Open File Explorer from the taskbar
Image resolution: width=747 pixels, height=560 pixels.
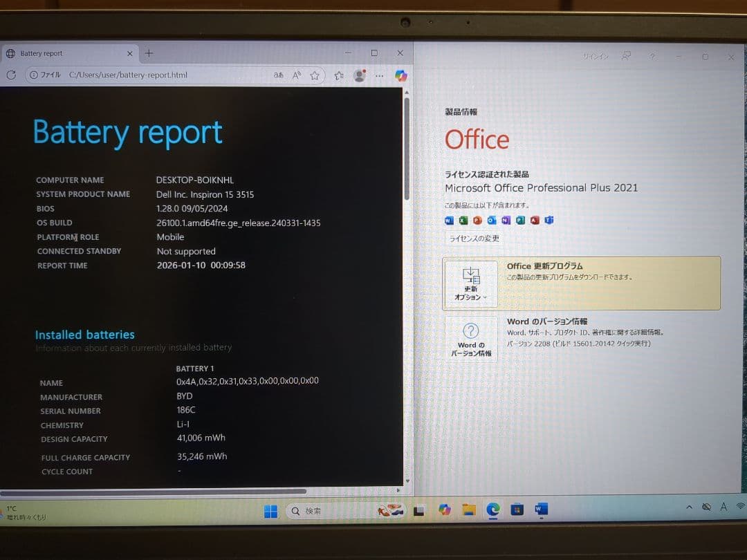click(x=469, y=511)
